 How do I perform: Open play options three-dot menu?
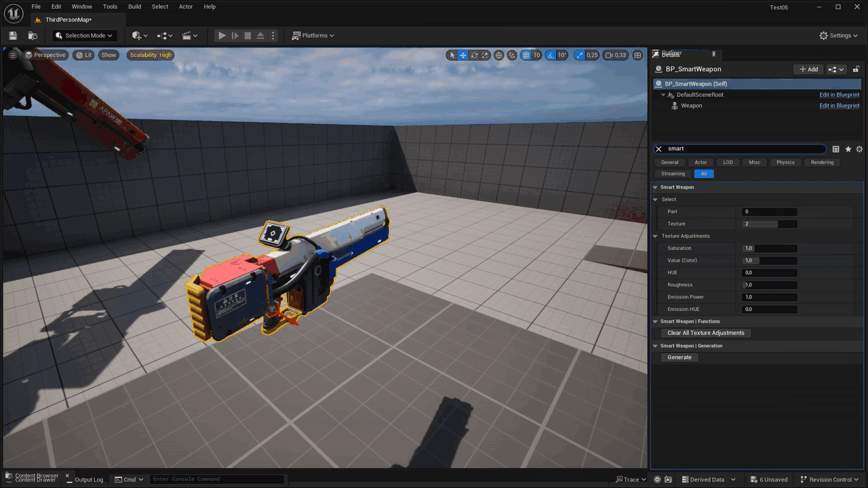273,35
